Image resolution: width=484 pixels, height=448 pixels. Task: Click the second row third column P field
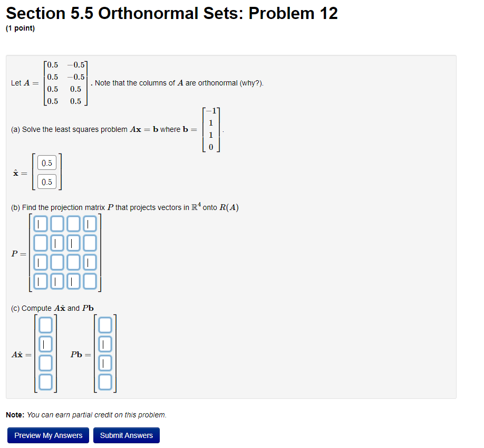coord(73,243)
